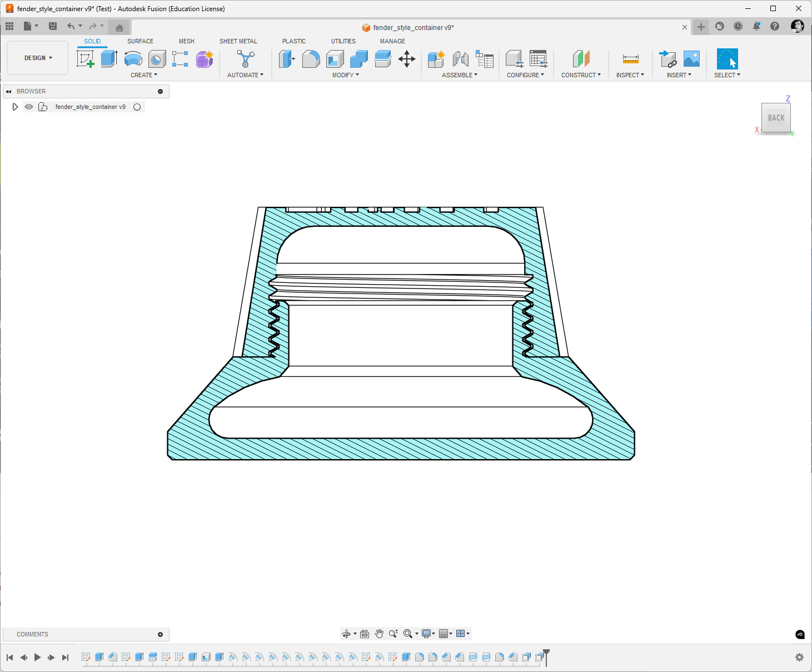Image resolution: width=812 pixels, height=672 pixels.
Task: Collapse the Browser panel with minus button
Action: pos(161,91)
